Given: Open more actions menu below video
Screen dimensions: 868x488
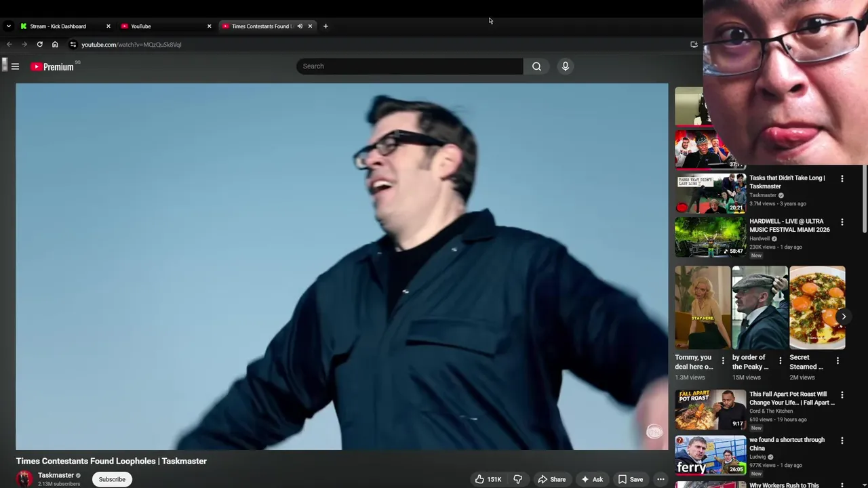Looking at the screenshot, I should (660, 479).
